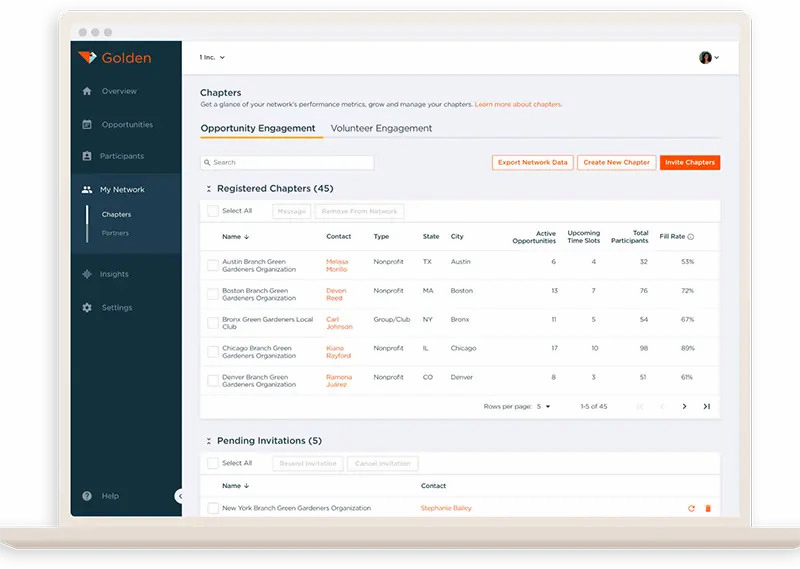Open Opportunities in sidebar
Image resolution: width=800 pixels, height=569 pixels.
tap(127, 125)
